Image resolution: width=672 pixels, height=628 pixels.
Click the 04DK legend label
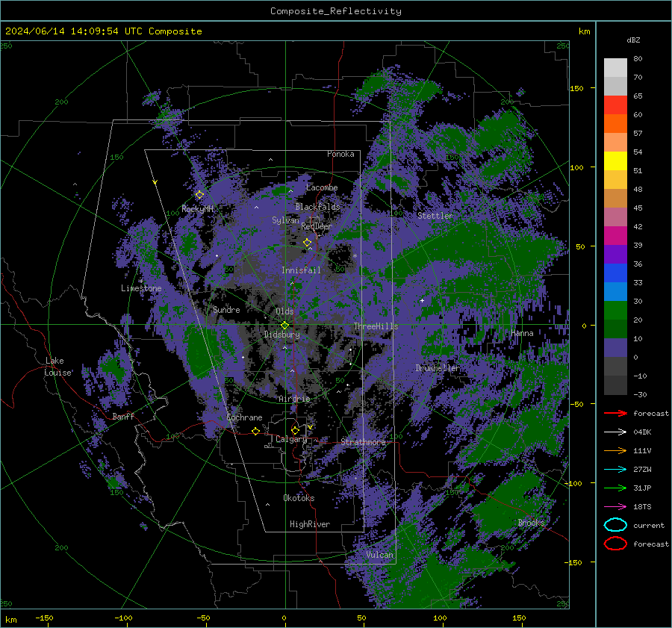tap(642, 432)
